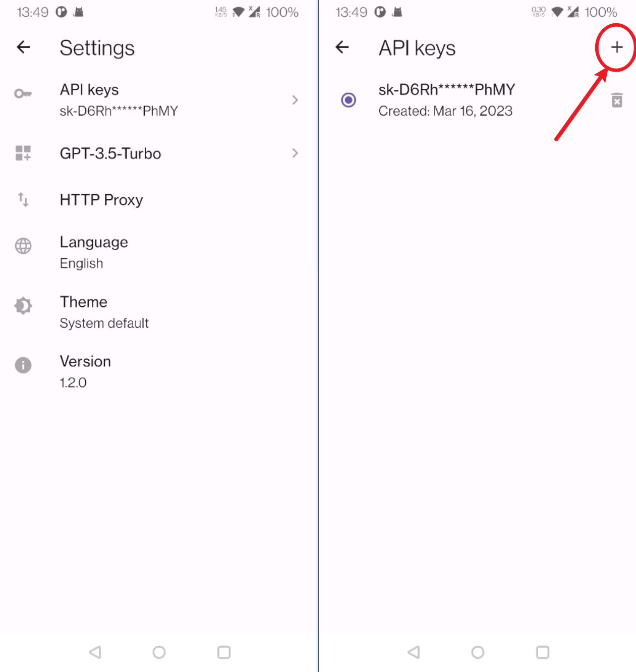Viewport: 636px width, 672px height.
Task: Open the Theme setting
Action: click(x=159, y=312)
